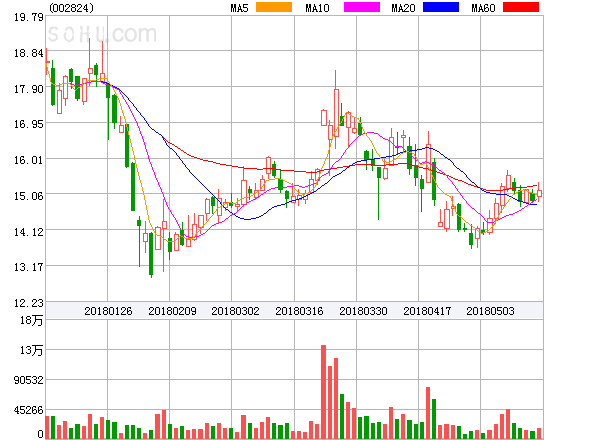Click the 18万 volume axis label
Image resolution: width=600 pixels, height=440 pixels.
click(32, 320)
